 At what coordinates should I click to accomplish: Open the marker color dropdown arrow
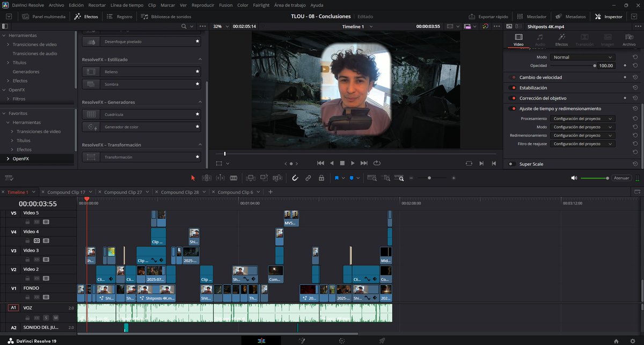358,178
